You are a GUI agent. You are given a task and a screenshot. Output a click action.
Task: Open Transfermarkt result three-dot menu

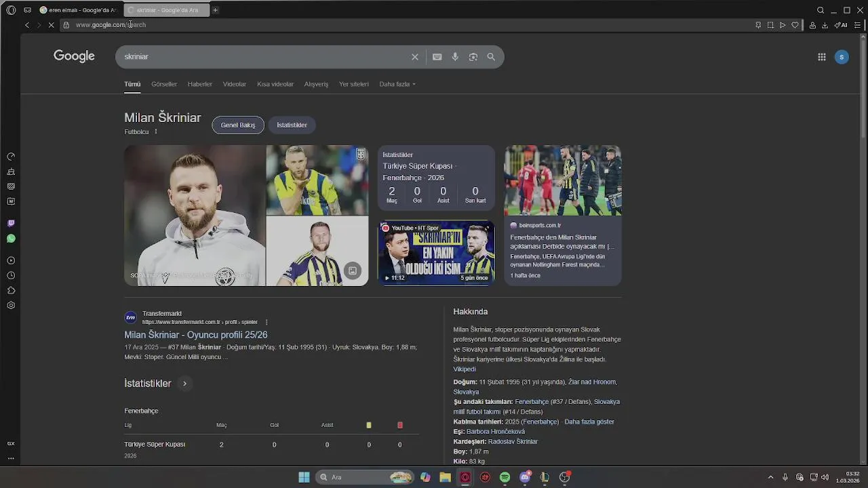pyautogui.click(x=267, y=322)
